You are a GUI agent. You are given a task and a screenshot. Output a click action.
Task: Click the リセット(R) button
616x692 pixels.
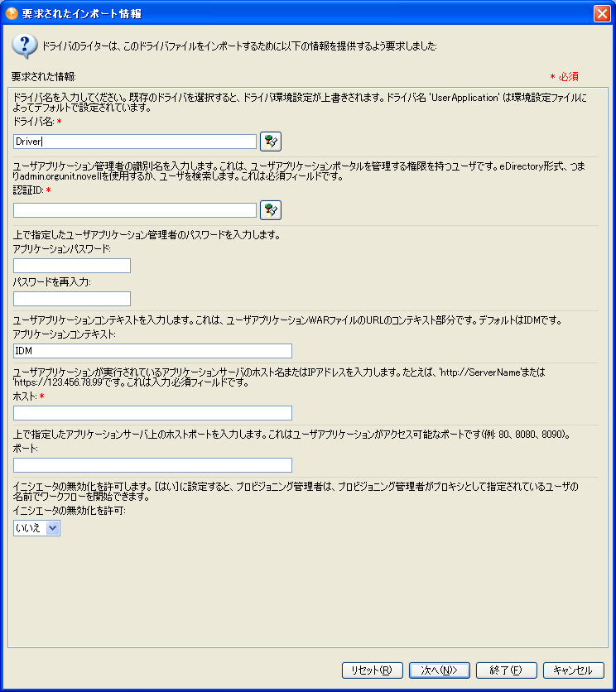[373, 670]
